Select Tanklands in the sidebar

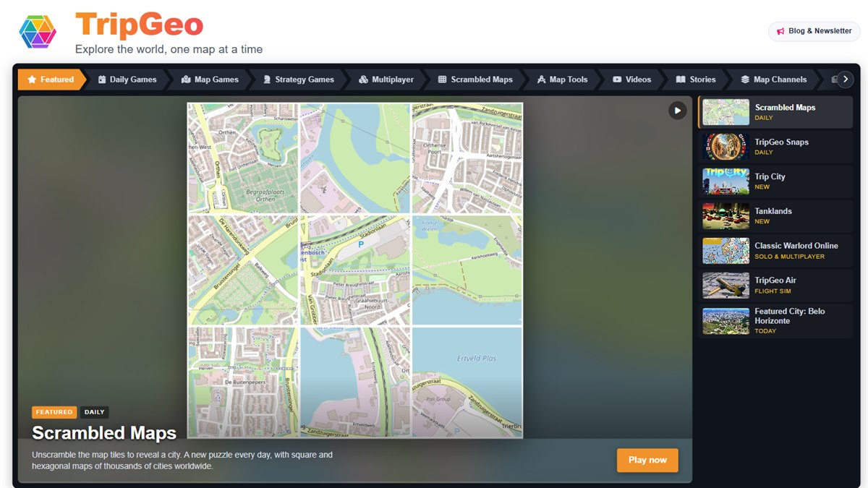click(x=776, y=216)
